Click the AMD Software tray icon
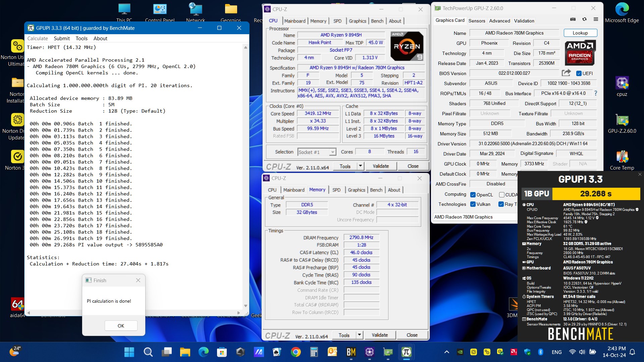644x362 pixels. (514, 352)
